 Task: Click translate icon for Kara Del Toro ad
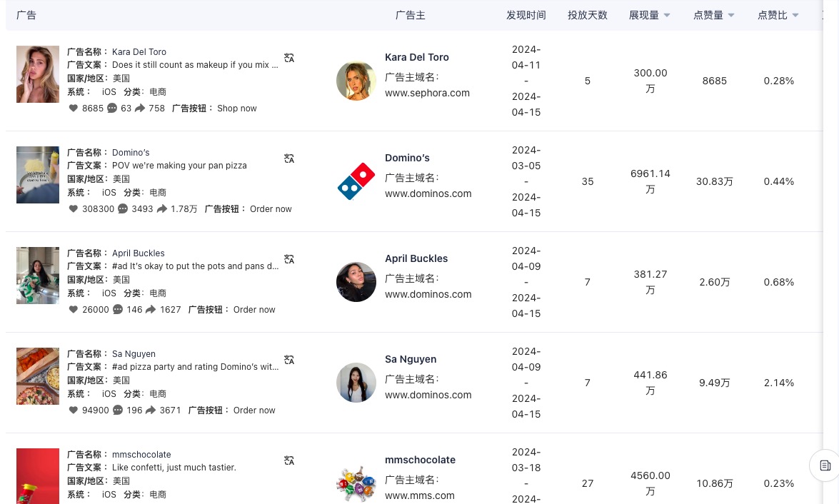[289, 58]
